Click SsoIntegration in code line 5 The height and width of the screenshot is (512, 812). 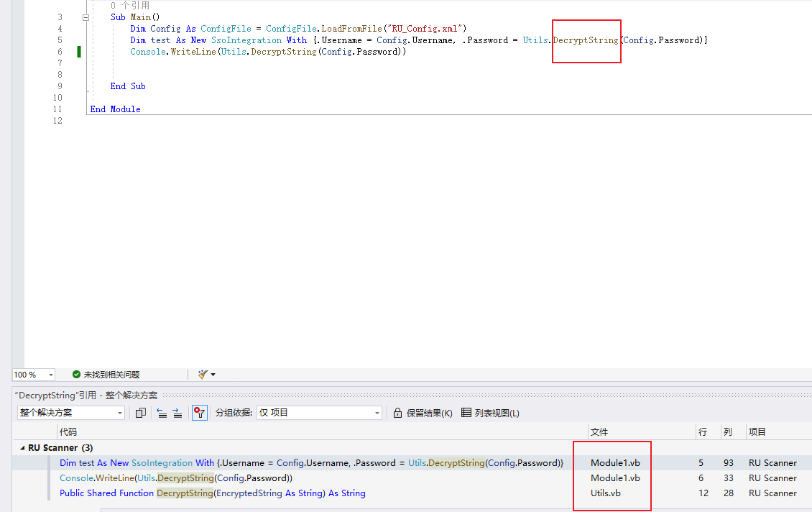click(246, 40)
